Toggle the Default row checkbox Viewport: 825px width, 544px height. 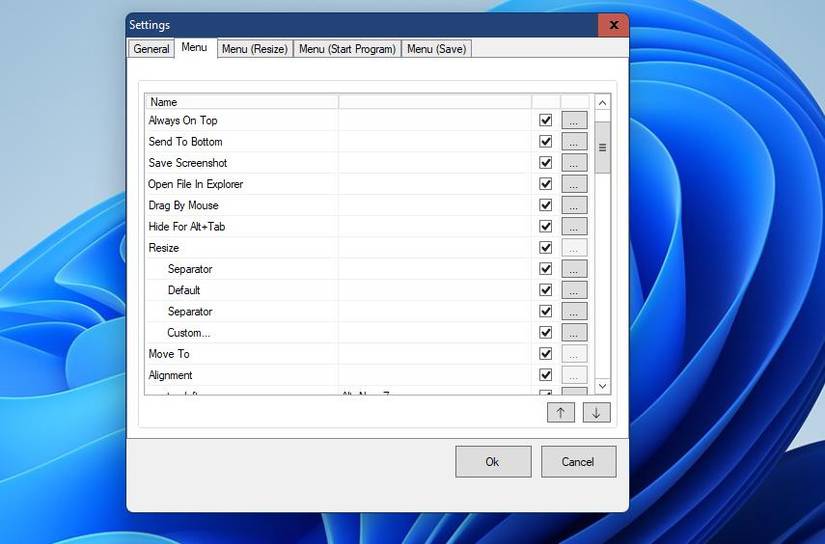[546, 290]
